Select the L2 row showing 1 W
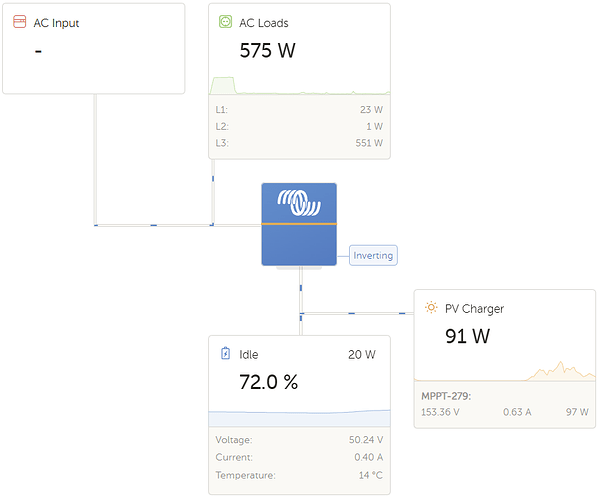 [299, 126]
